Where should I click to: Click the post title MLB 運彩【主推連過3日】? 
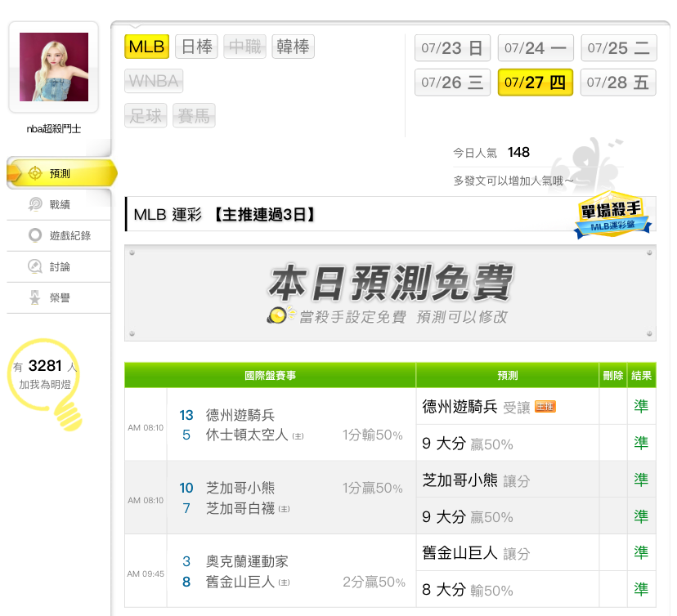pyautogui.click(x=225, y=214)
